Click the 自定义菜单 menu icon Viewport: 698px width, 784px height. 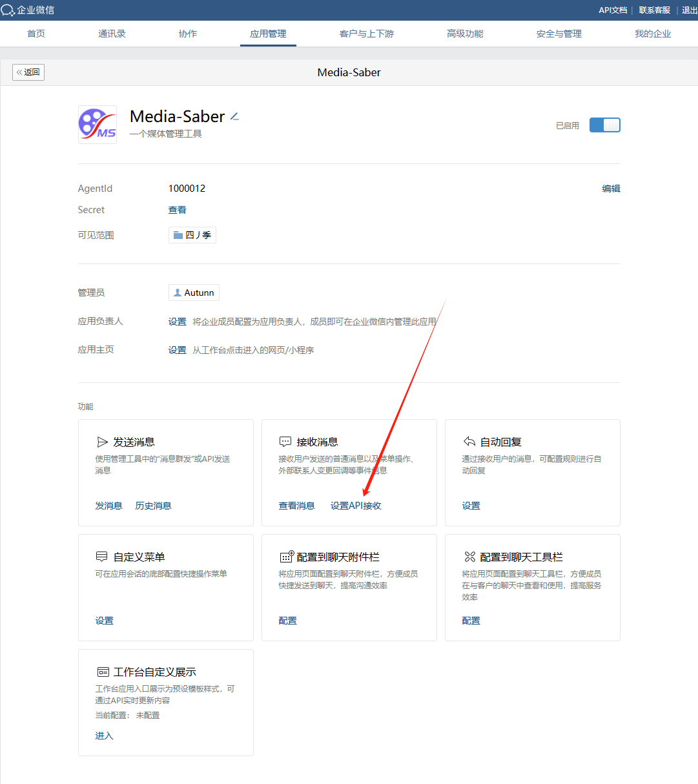click(x=102, y=557)
